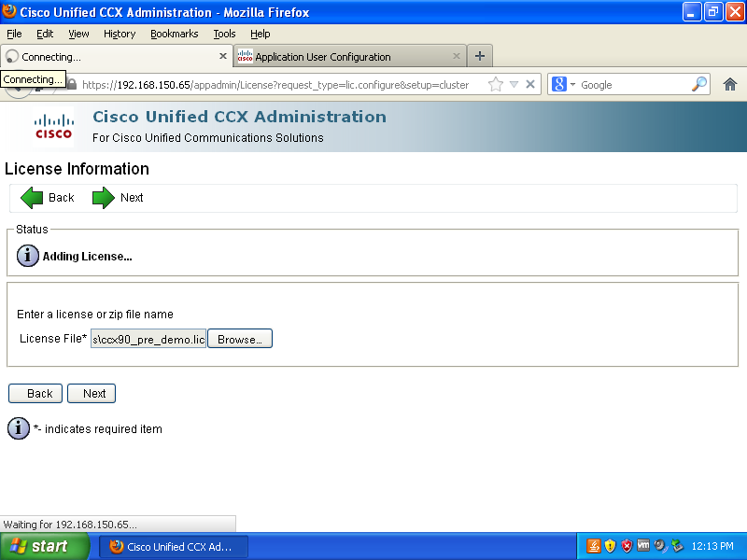Open the History menu
Image resolution: width=747 pixels, height=560 pixels.
pos(120,34)
